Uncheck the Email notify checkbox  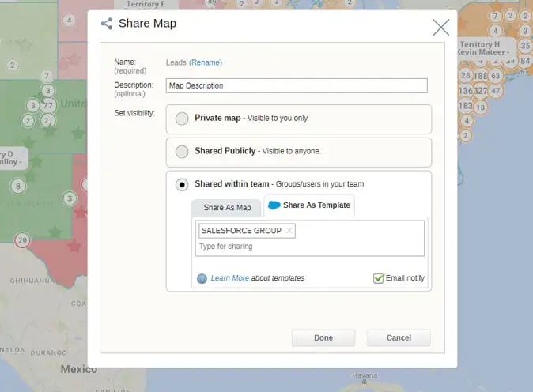378,278
